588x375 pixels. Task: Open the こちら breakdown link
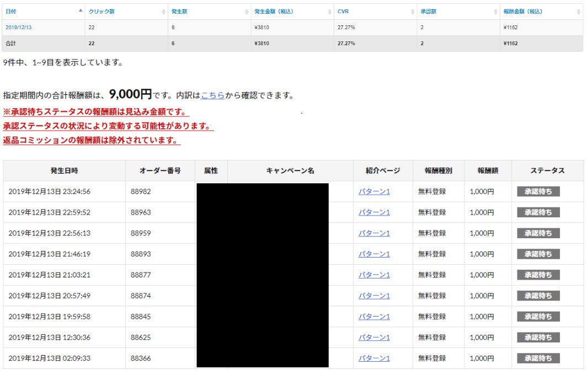[x=212, y=95]
